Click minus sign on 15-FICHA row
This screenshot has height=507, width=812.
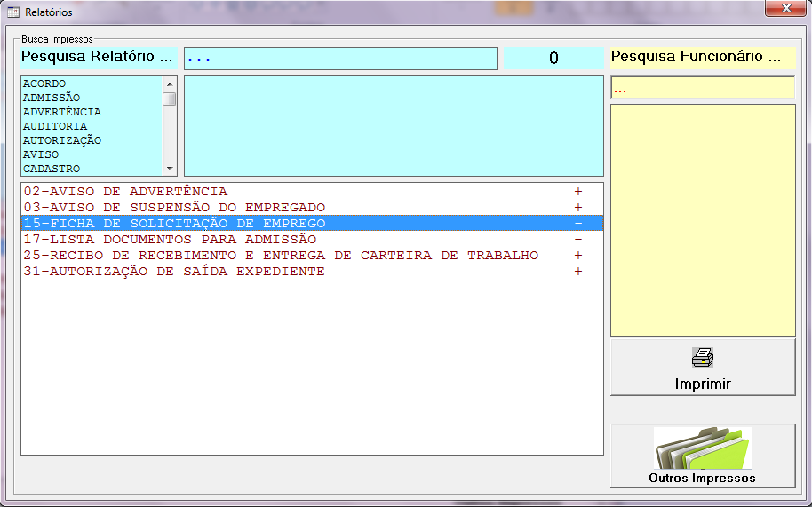tap(578, 224)
